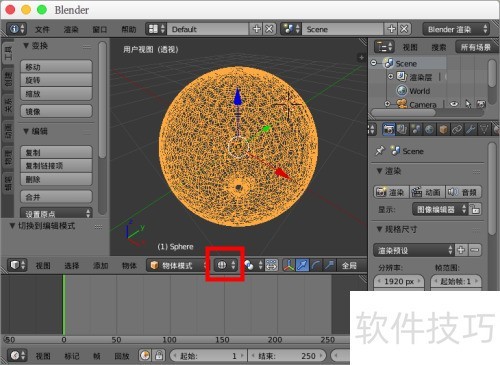Open the Render properties camera tab
Image resolution: width=500 pixels, height=365 pixels.
coord(389,129)
